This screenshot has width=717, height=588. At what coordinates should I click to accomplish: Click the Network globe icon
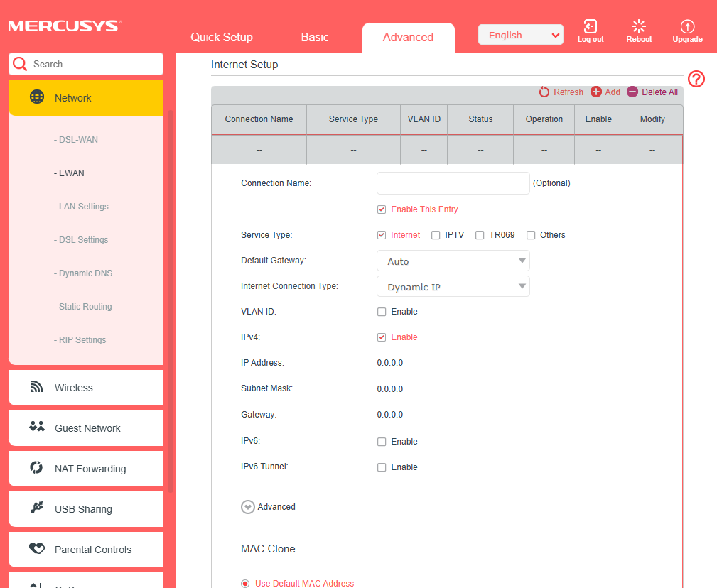(36, 97)
